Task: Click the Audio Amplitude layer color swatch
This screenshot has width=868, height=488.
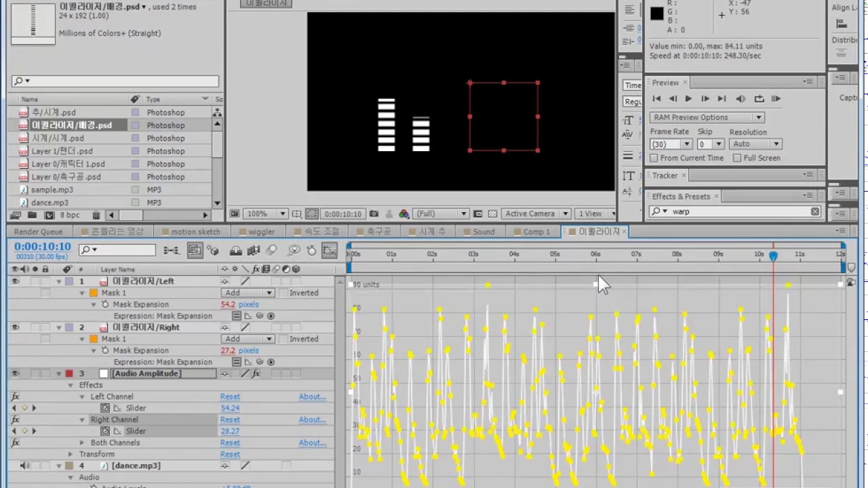Action: pos(68,373)
